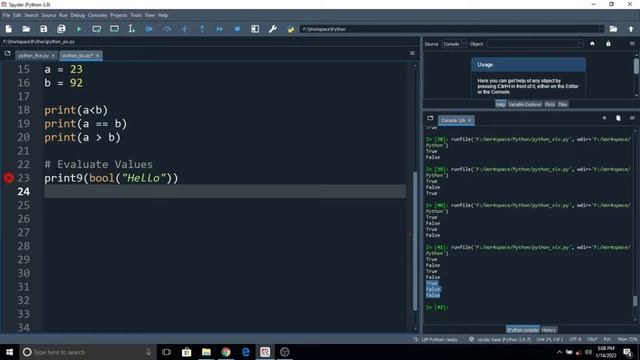The height and width of the screenshot is (360, 640).
Task: Click the Windows Start button
Action: pos(9,352)
